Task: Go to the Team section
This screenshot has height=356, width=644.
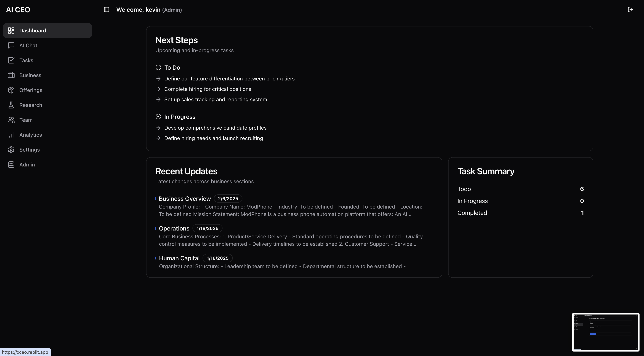Action: tap(26, 120)
